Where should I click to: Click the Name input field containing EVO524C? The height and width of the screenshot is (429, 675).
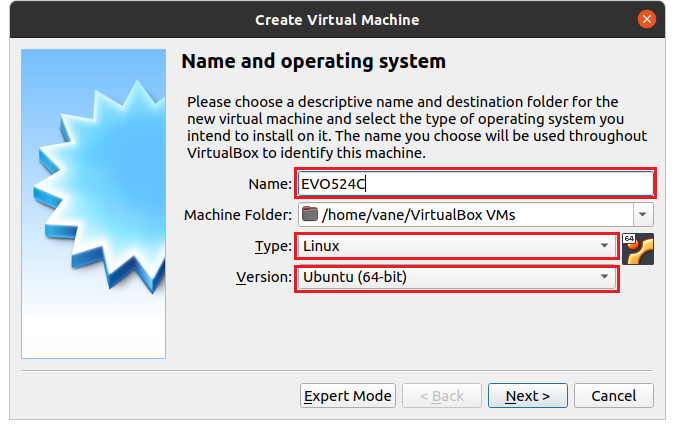tap(475, 184)
